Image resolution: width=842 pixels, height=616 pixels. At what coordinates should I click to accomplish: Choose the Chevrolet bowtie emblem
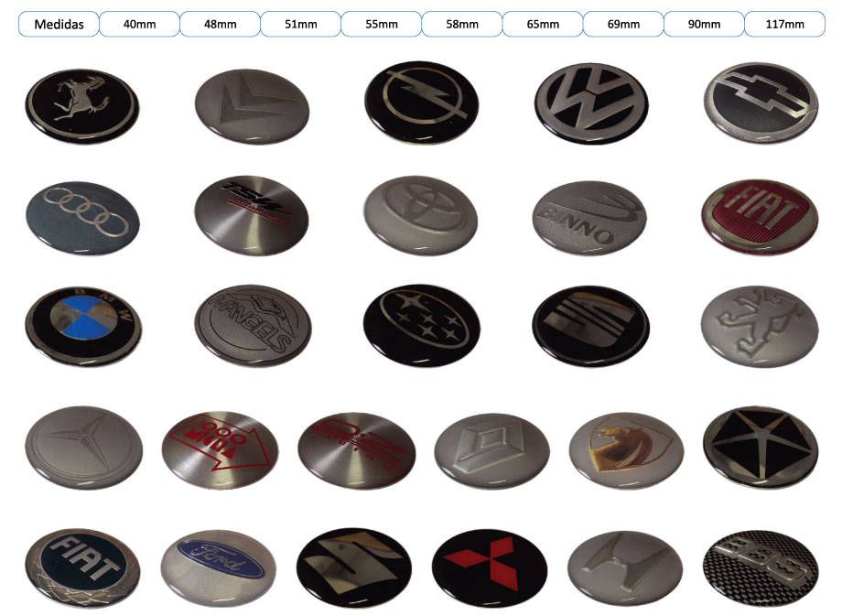point(761,102)
